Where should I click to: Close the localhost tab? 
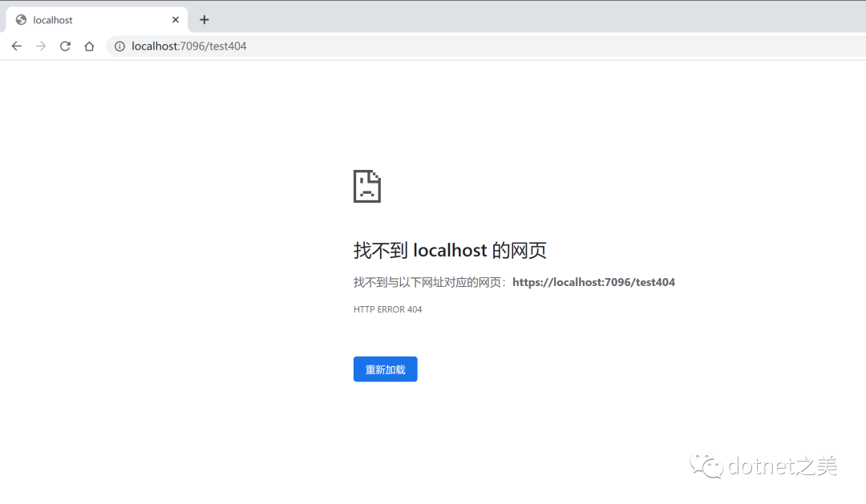(176, 20)
